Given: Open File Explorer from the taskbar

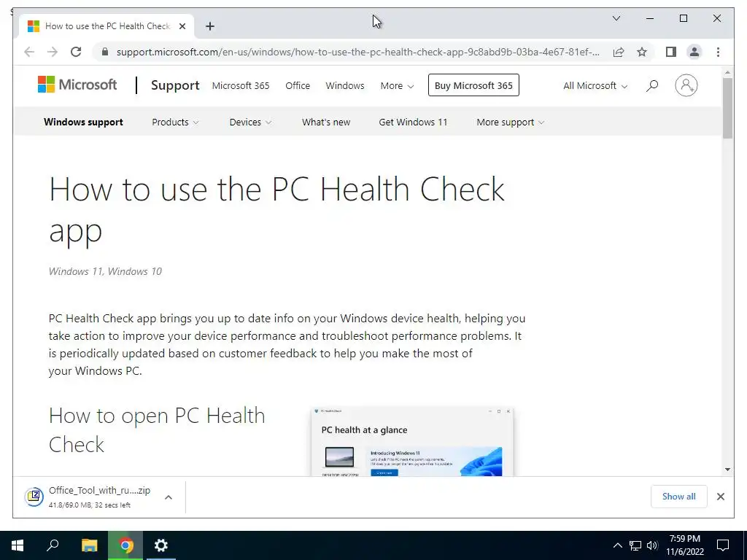Looking at the screenshot, I should click(89, 545).
